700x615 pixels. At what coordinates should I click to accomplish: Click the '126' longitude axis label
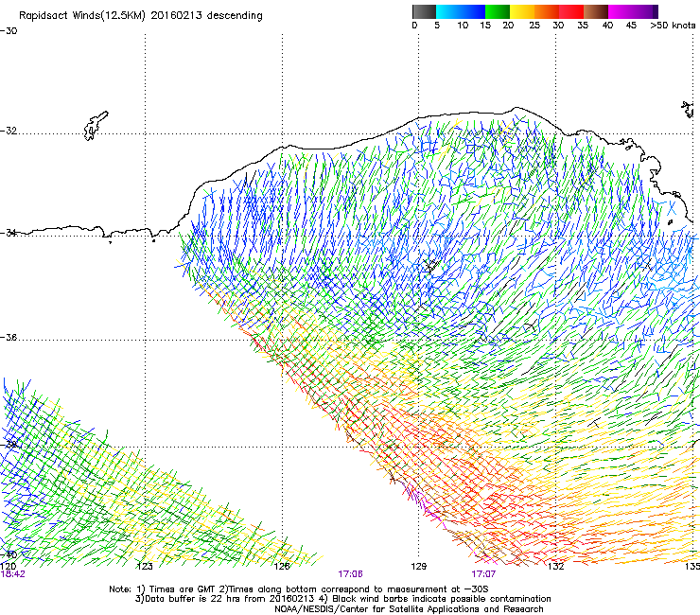[x=282, y=567]
